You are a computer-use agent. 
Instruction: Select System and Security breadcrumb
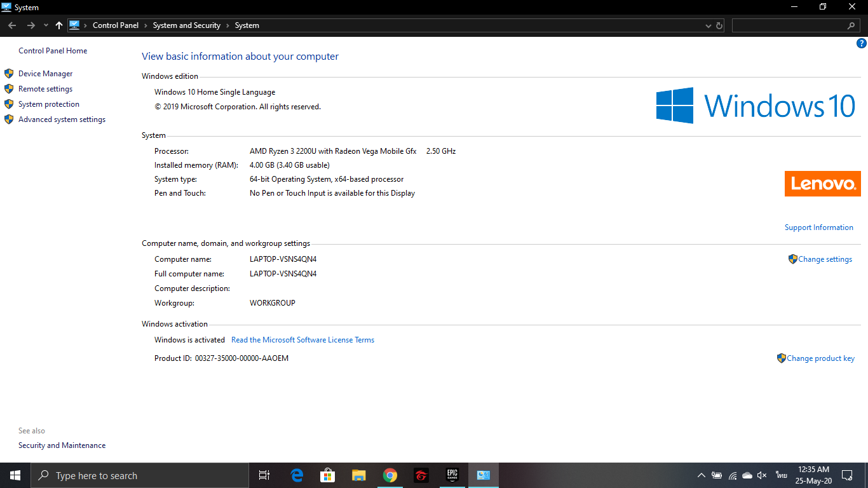(x=187, y=25)
